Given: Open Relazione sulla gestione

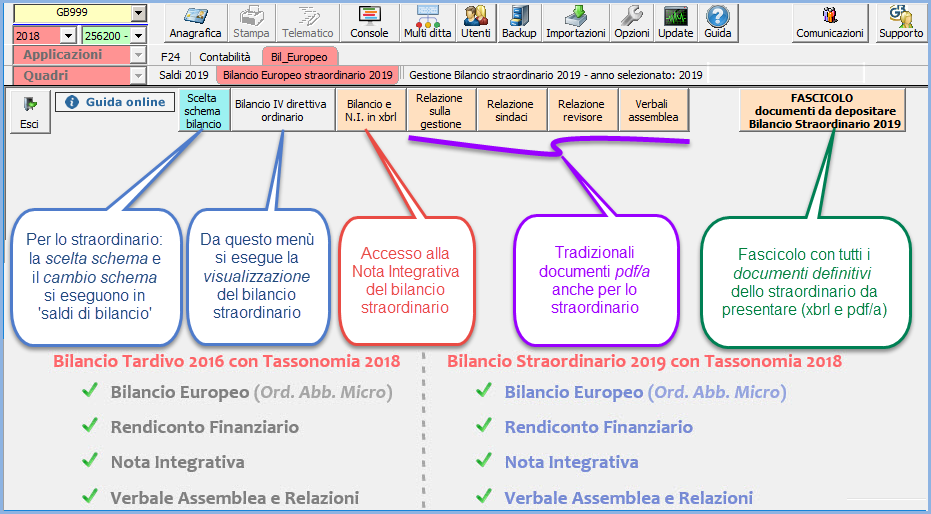Looking at the screenshot, I should pos(440,110).
